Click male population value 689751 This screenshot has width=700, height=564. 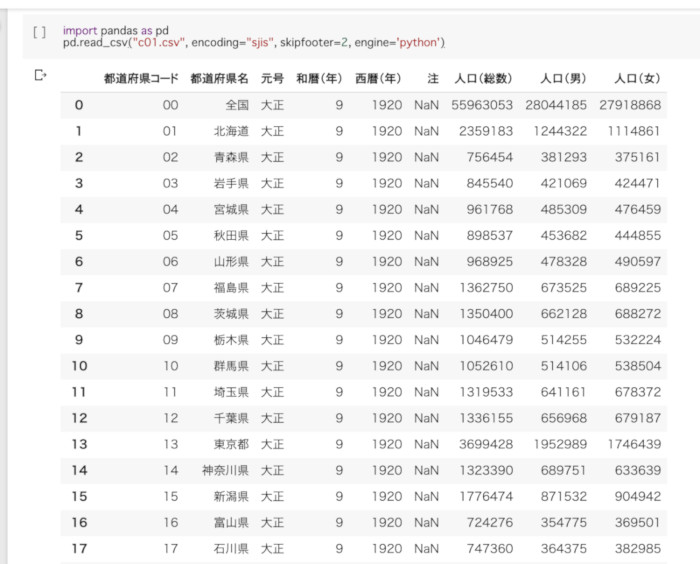(564, 471)
